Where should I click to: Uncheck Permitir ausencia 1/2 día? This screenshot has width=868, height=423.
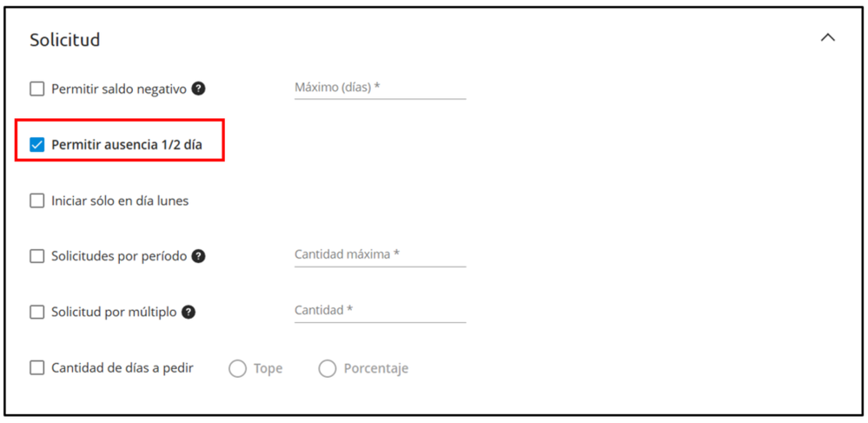pos(37,145)
